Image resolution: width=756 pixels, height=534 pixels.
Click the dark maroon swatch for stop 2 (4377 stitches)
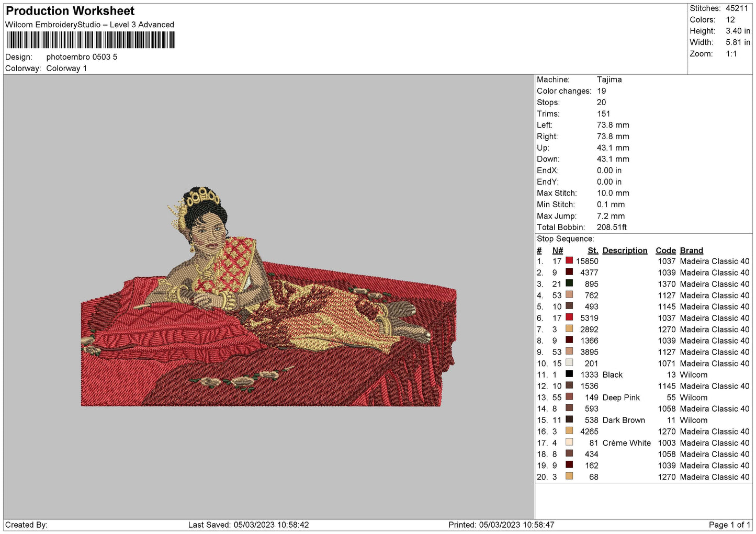(569, 272)
